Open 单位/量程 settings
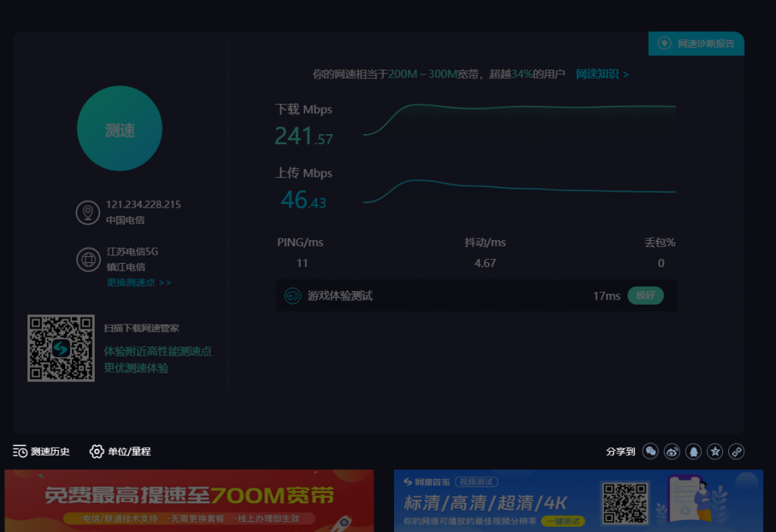Image resolution: width=776 pixels, height=532 pixels. click(120, 452)
